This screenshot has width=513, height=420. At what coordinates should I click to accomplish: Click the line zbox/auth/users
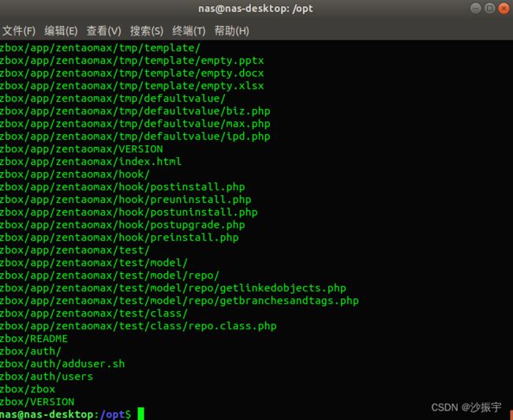pyautogui.click(x=47, y=377)
